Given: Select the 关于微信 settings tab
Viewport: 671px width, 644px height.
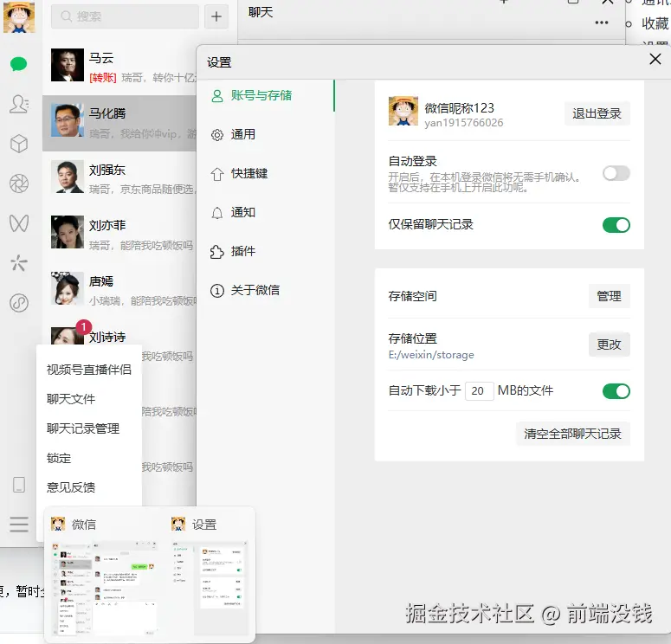Looking at the screenshot, I should (265, 290).
